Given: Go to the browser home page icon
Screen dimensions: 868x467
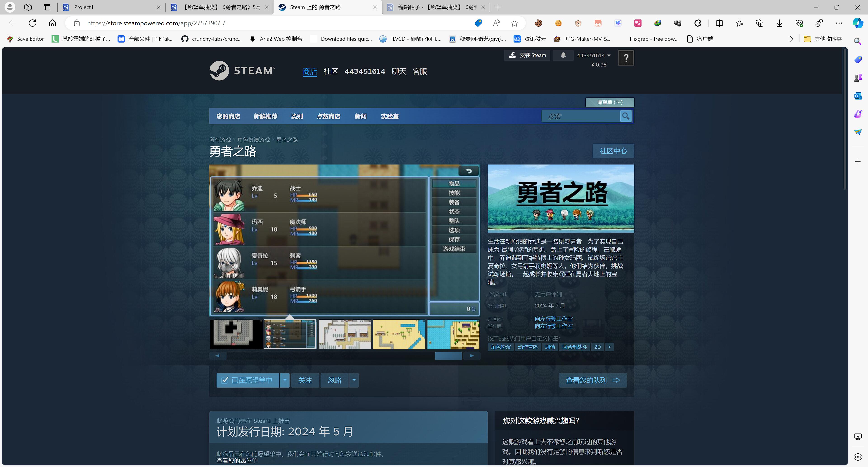Looking at the screenshot, I should click(x=52, y=23).
